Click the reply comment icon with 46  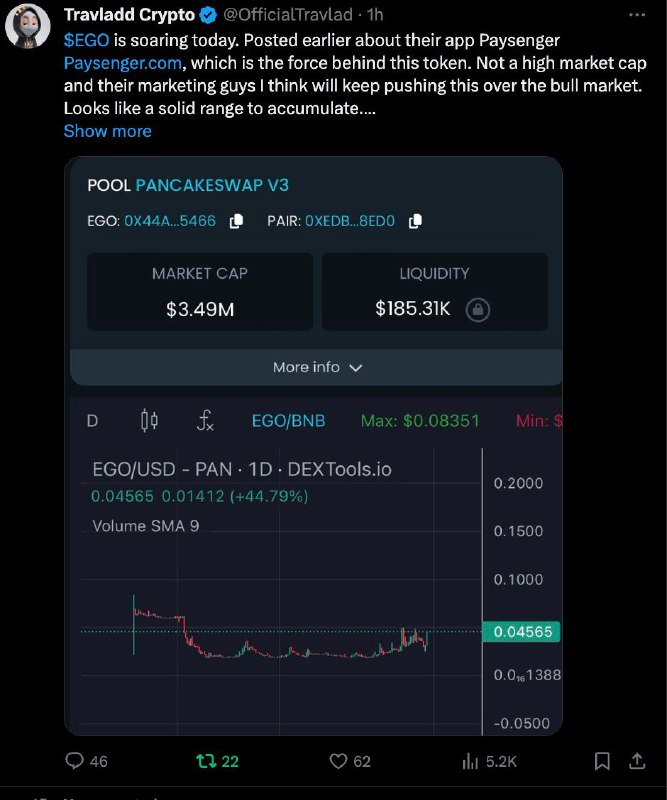[75, 761]
